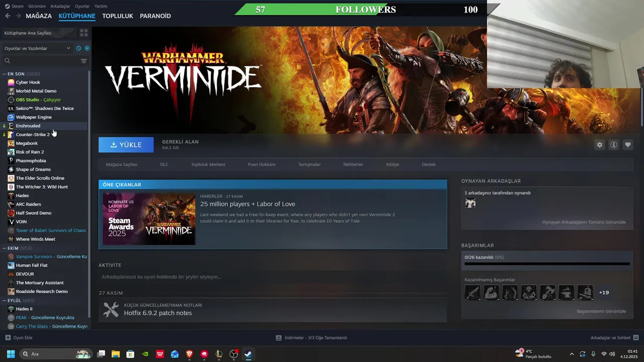Switch to MAĞAZA tab
This screenshot has height=362, width=644.
(39, 16)
